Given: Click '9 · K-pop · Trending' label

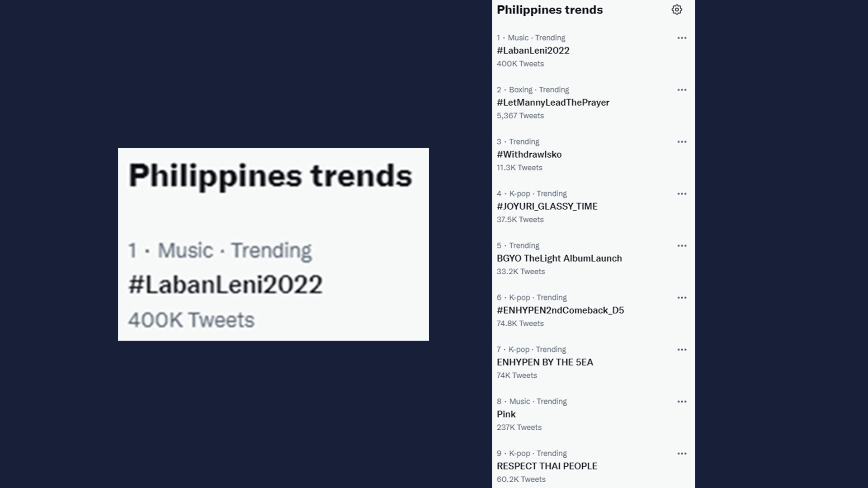Looking at the screenshot, I should 532,454.
